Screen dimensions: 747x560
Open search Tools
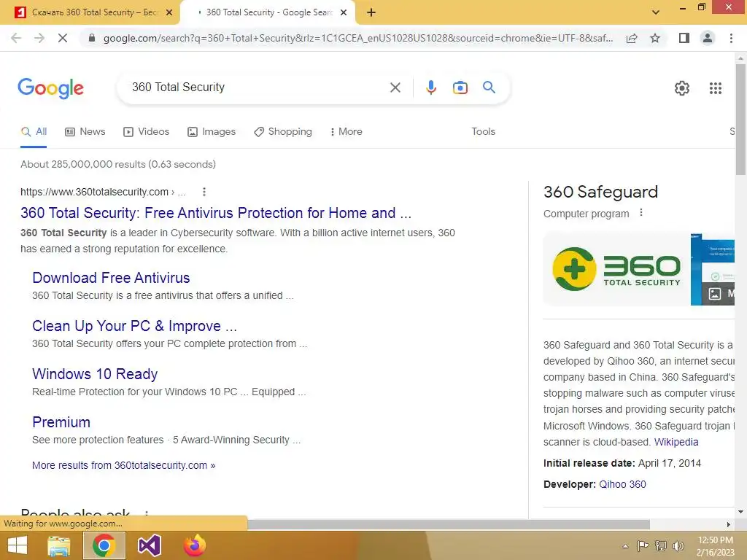[483, 132]
